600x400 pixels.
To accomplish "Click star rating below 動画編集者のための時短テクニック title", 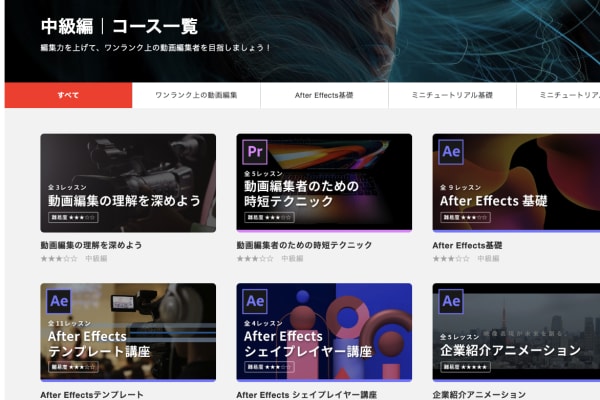I will pos(255,258).
